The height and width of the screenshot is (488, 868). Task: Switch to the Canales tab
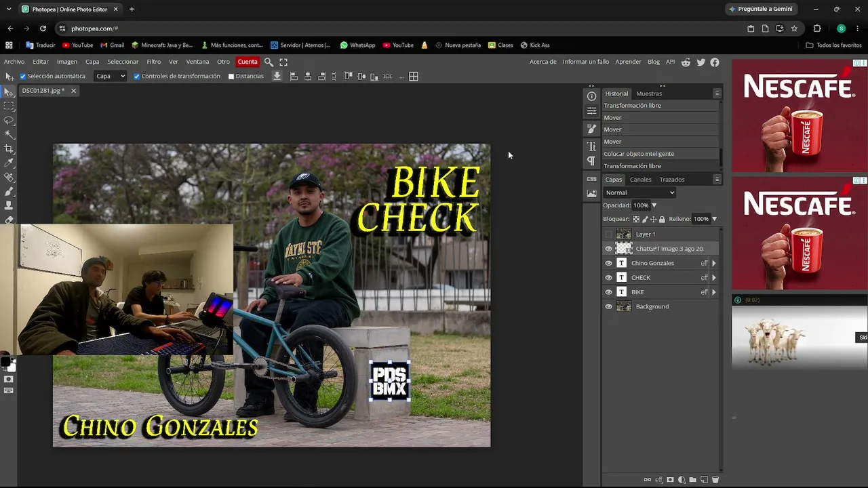click(x=640, y=180)
